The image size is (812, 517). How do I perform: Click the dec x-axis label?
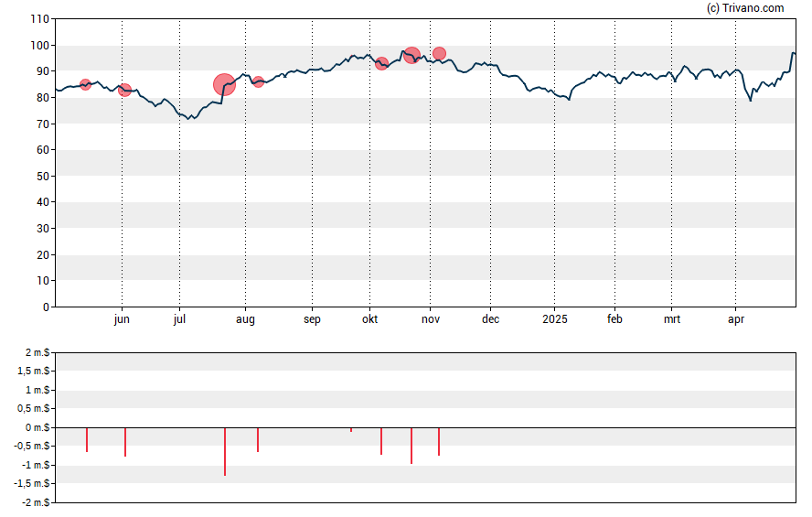490,319
